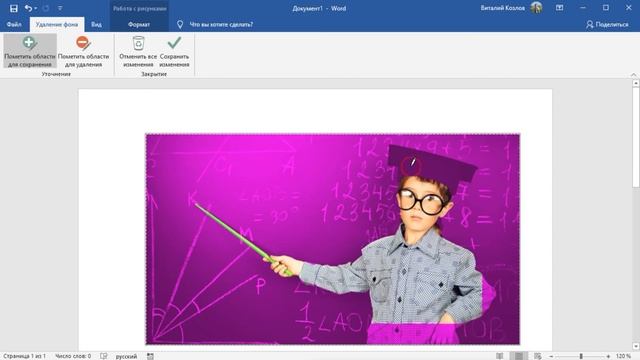
Task: Click zoom in plus button
Action: pos(608,356)
